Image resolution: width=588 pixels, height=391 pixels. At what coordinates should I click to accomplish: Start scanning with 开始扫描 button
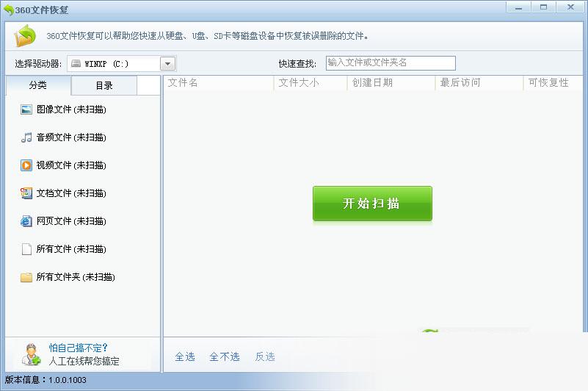pos(372,203)
